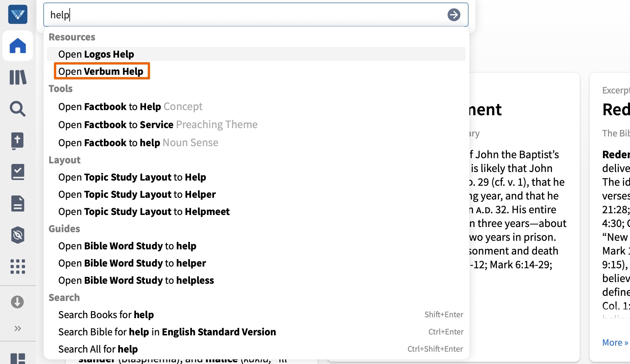Open the Documents panel
This screenshot has height=364, width=630.
pos(18,204)
